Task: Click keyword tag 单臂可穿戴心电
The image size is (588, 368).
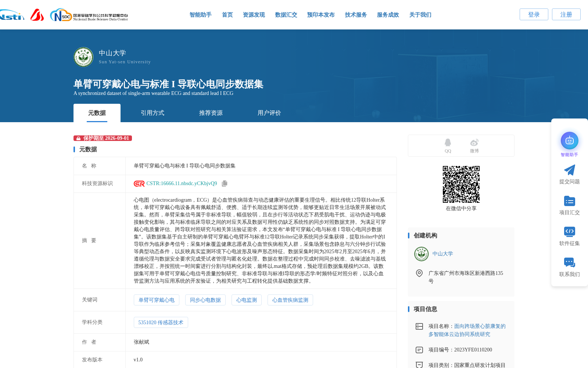Action: (x=157, y=300)
